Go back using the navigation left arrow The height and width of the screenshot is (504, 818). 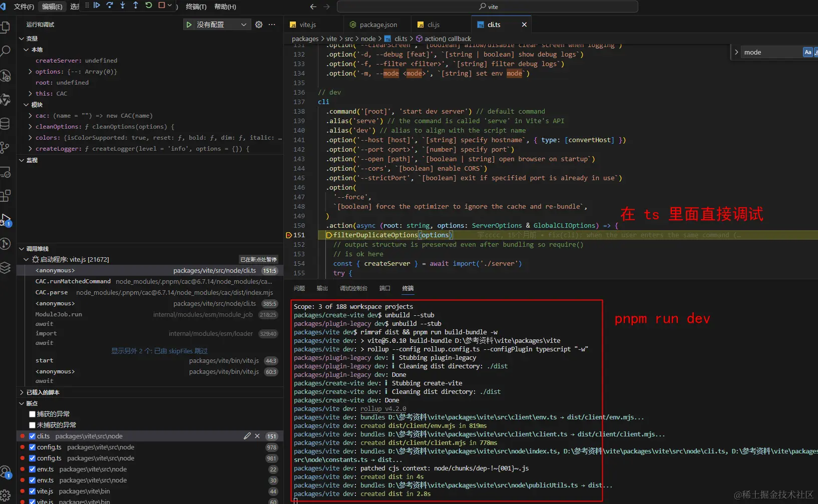pyautogui.click(x=313, y=7)
